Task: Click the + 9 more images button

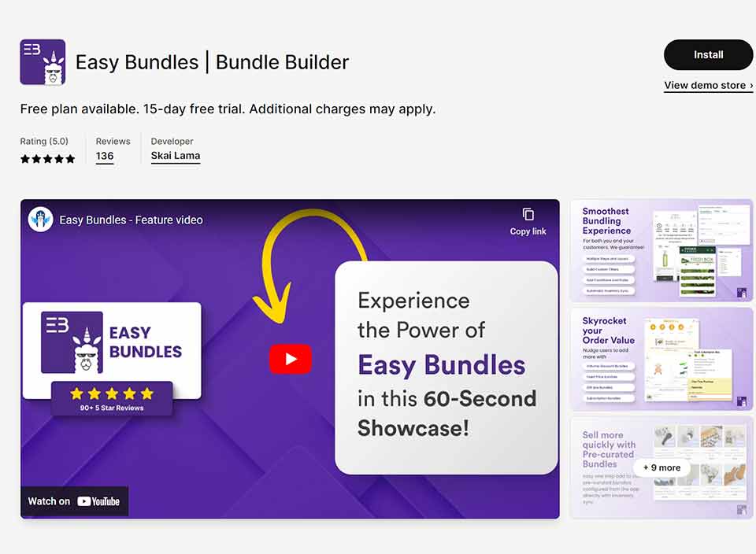Action: [x=661, y=467]
